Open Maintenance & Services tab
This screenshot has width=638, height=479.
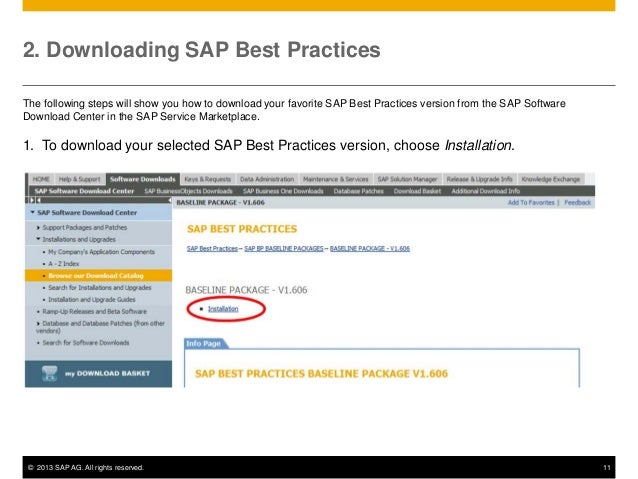point(336,179)
